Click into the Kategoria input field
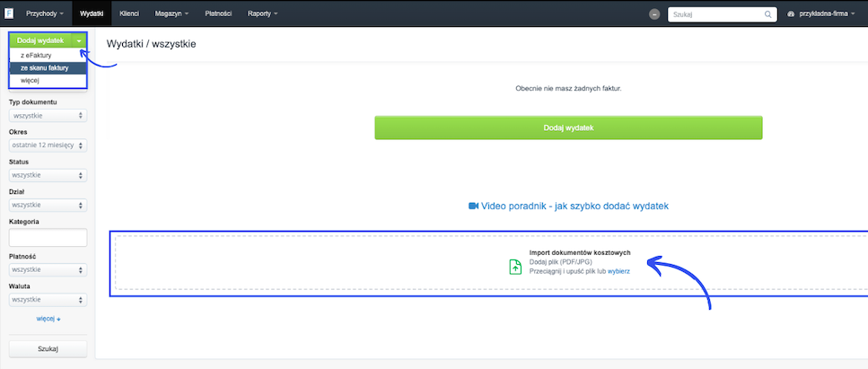This screenshot has width=868, height=369. [x=48, y=238]
